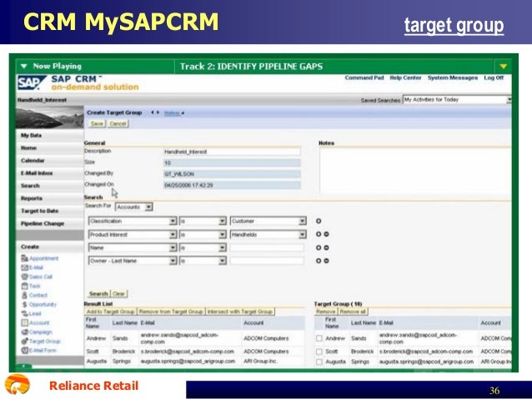532x399 pixels.
Task: Open the Handhelds value dropdown
Action: pyautogui.click(x=302, y=235)
